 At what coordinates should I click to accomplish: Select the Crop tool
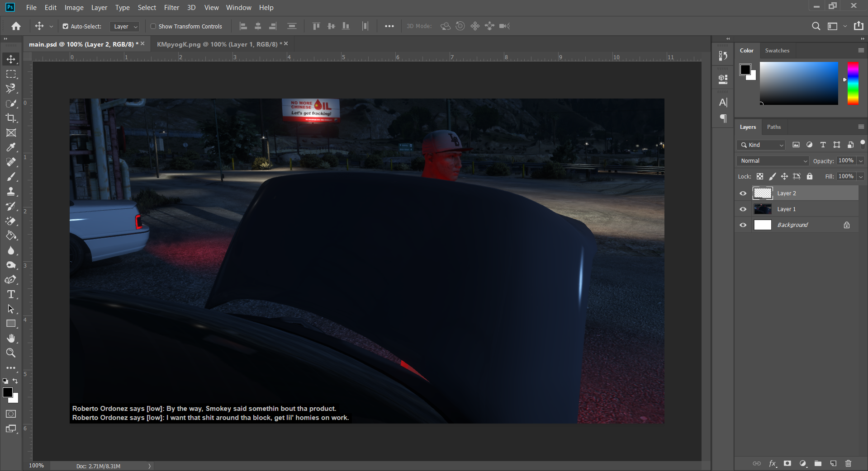point(11,118)
